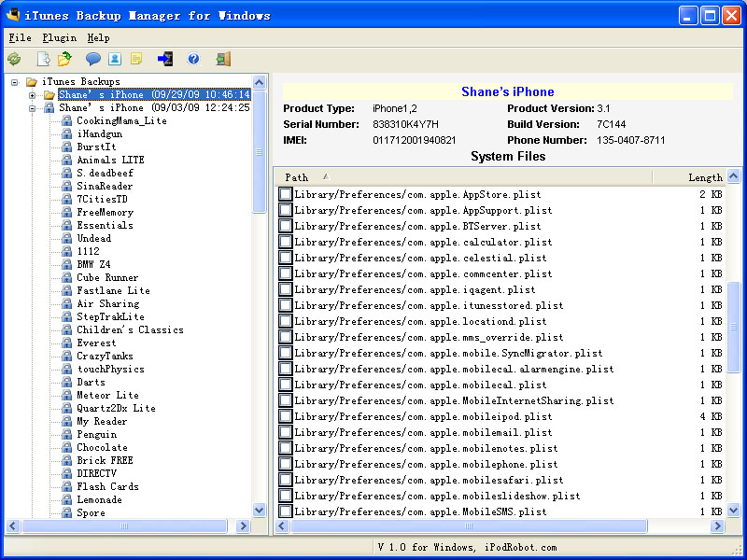Click the green Refresh backups toolbar icon
The width and height of the screenshot is (747, 560).
coord(14,59)
